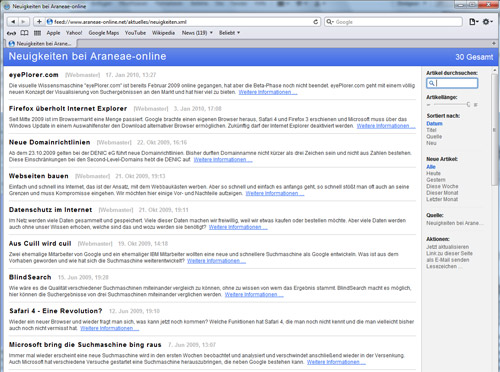Open Microsoft bring die Suchmaschine bing raus title
The height and width of the screenshot is (372, 500).
click(x=85, y=345)
